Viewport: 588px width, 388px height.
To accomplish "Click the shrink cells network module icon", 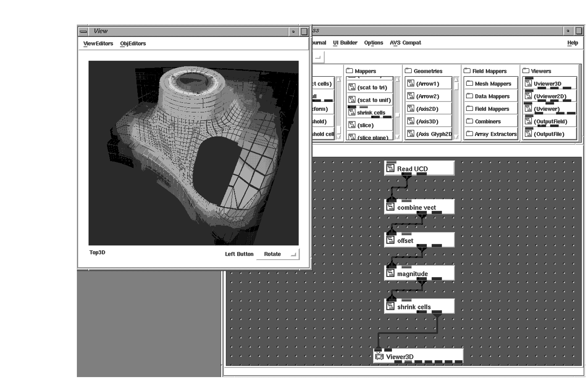I will click(x=390, y=307).
